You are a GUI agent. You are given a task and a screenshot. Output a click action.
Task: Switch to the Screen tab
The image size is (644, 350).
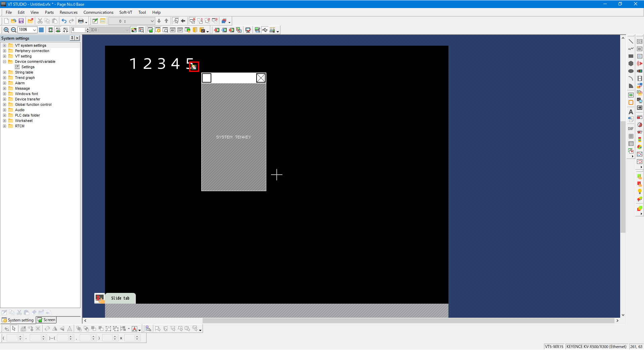pyautogui.click(x=47, y=320)
